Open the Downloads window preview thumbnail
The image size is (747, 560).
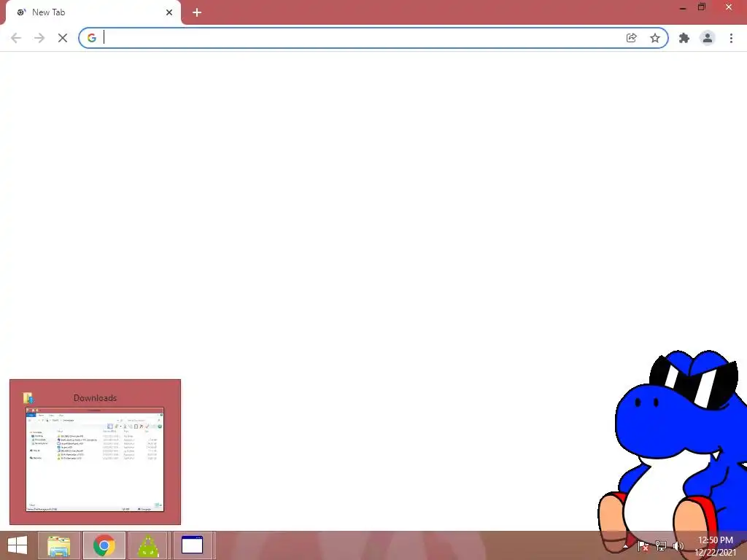[95, 459]
